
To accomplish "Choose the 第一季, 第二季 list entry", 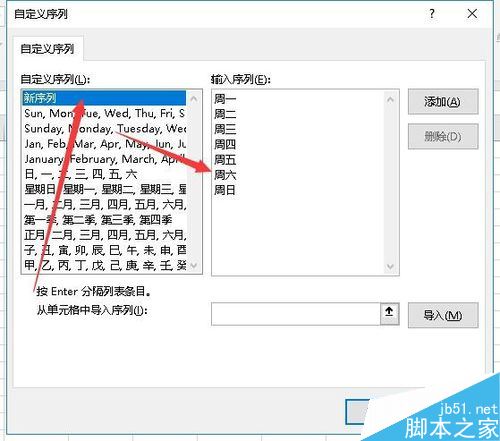I will (x=104, y=220).
